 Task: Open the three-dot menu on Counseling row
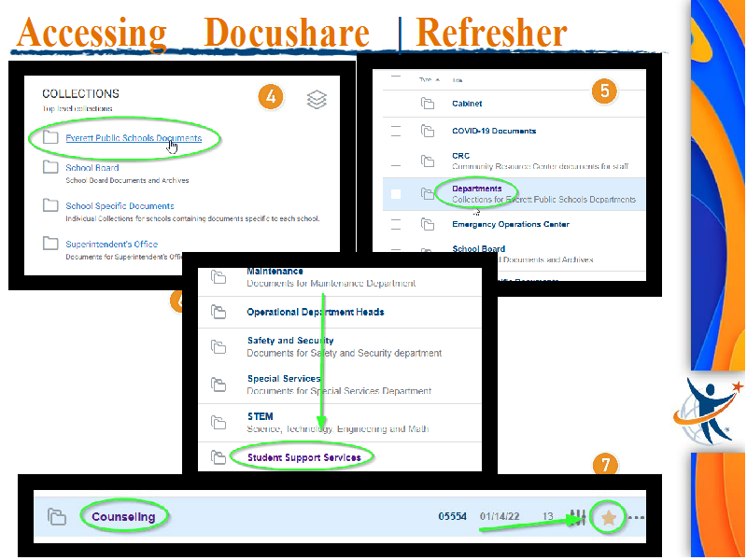[x=637, y=517]
